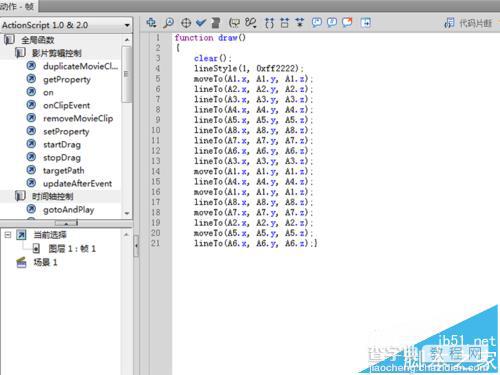
Task: Click the Show code hint icon
Action: pos(234,23)
